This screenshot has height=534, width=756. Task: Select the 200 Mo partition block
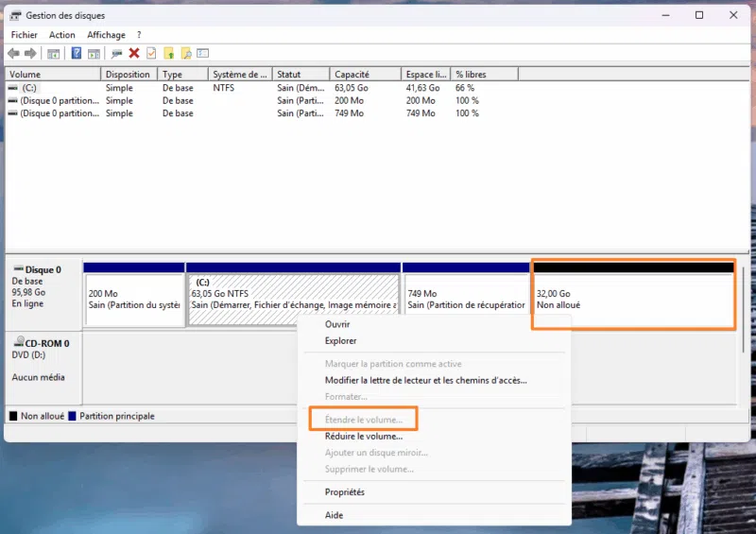point(134,299)
